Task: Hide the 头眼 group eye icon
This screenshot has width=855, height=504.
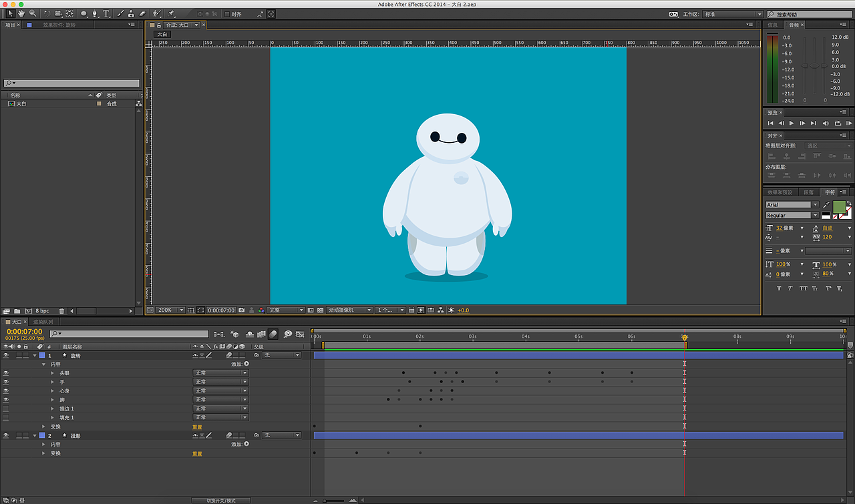Action: (x=6, y=373)
